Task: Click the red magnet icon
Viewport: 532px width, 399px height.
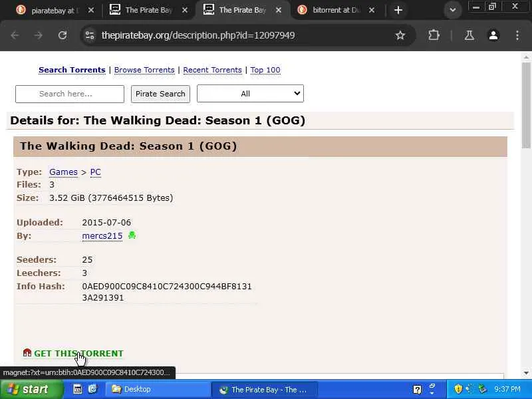Action: (x=27, y=352)
